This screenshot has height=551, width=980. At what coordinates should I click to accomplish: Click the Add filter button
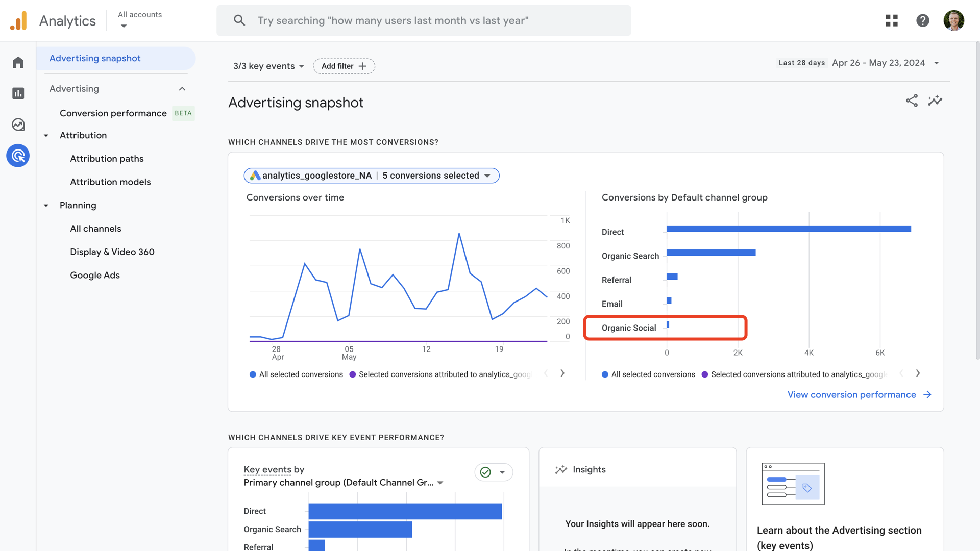[x=344, y=66]
